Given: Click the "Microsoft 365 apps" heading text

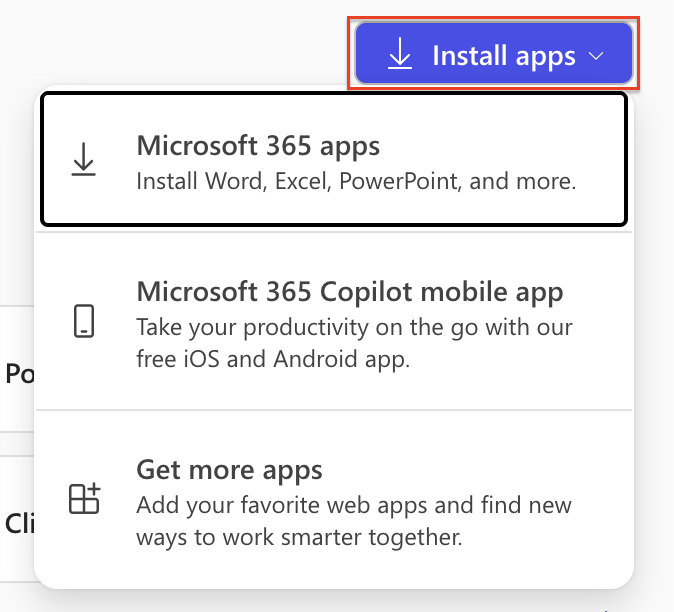Looking at the screenshot, I should (x=258, y=146).
